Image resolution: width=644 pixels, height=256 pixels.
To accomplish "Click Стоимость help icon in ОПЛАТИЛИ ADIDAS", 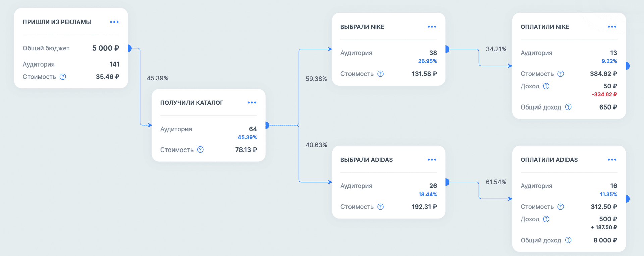I will click(x=560, y=207).
